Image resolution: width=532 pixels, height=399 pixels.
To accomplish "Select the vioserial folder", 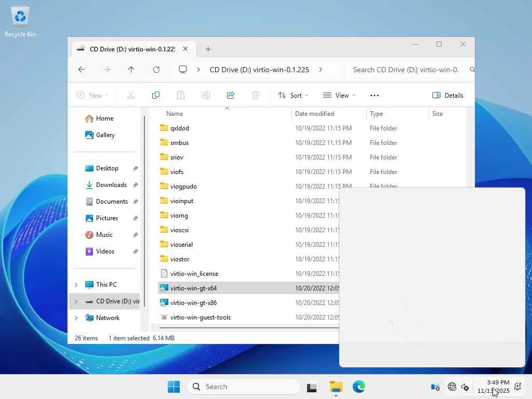I will point(181,245).
